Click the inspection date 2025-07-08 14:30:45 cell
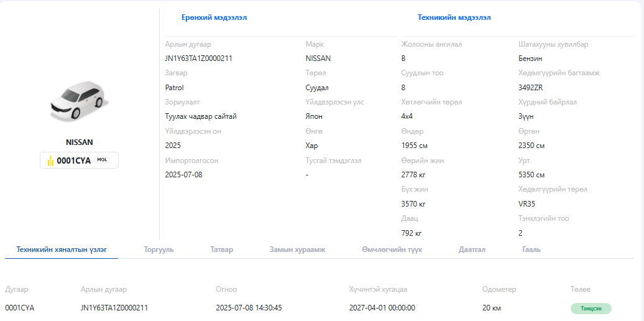This screenshot has width=644, height=321. pos(249,307)
